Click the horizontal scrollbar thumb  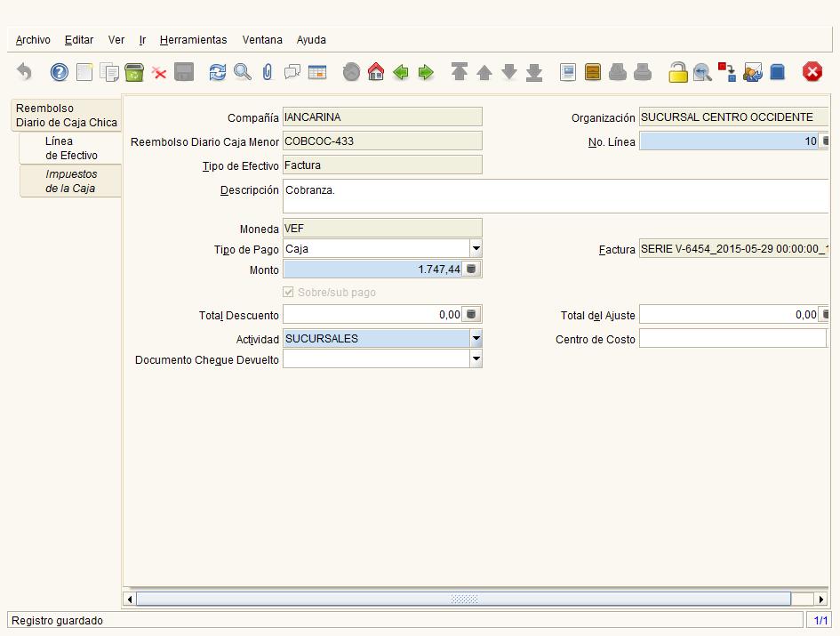464,599
